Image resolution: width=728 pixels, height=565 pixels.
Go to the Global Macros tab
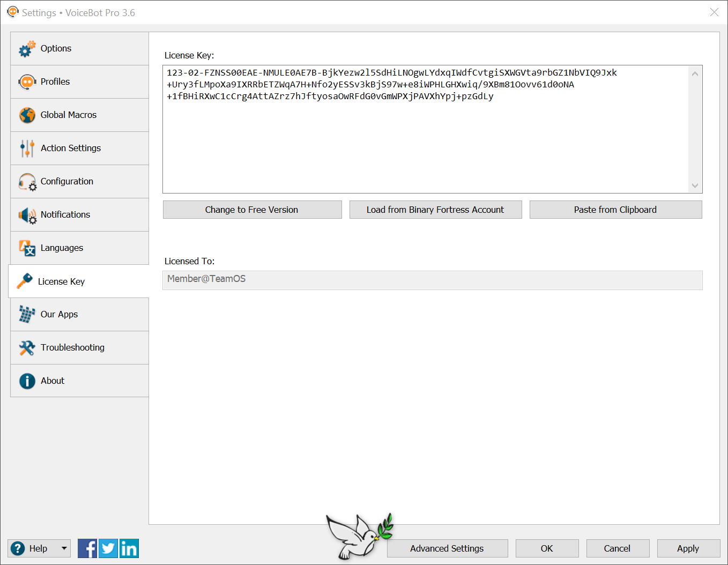tap(79, 115)
